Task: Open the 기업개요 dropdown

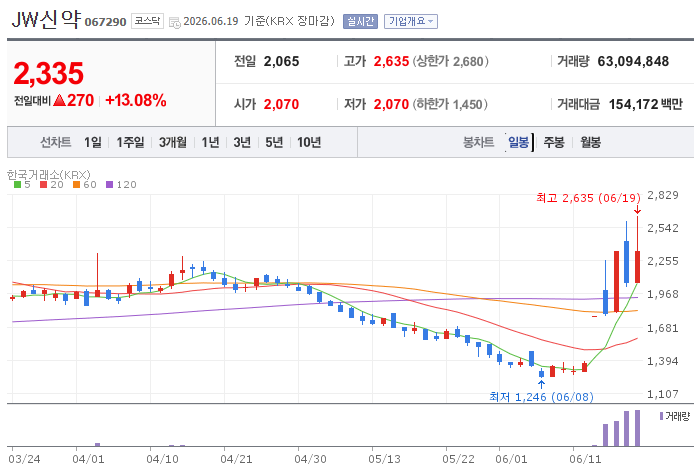Action: click(x=411, y=21)
